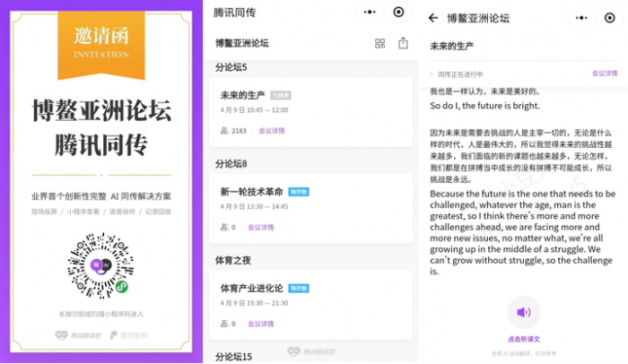The image size is (628, 364).
Task: Select the 分论坛15 section heading
Action: coord(233,357)
